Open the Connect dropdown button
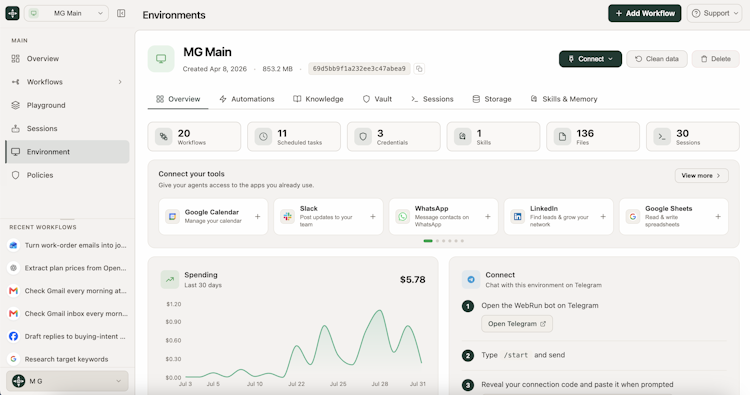The image size is (750, 395). click(x=590, y=59)
